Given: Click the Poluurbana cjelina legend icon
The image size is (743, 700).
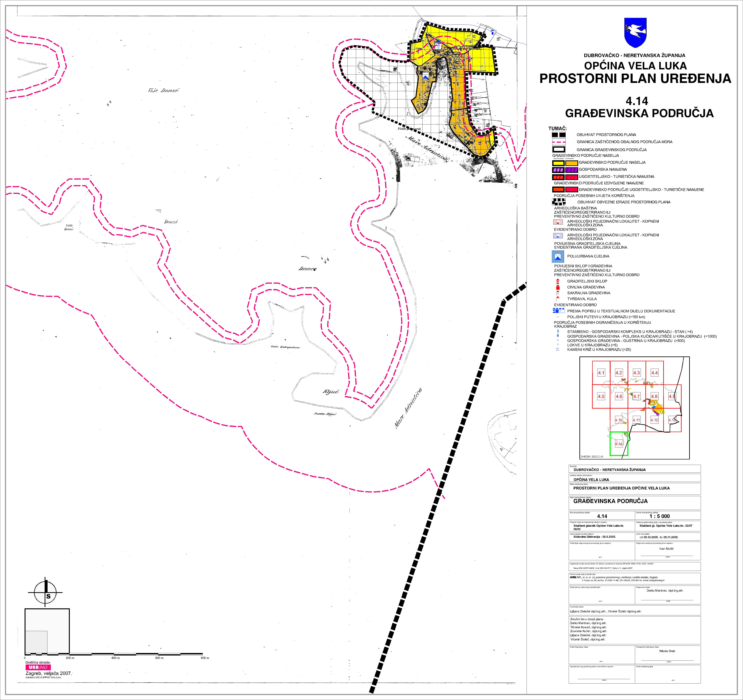Looking at the screenshot, I should pyautogui.click(x=558, y=257).
